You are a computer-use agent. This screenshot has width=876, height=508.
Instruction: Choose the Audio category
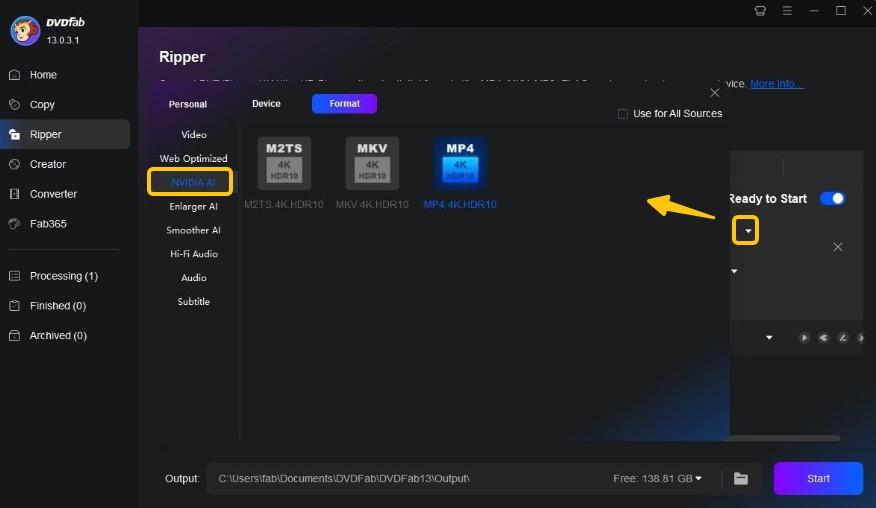pos(193,278)
